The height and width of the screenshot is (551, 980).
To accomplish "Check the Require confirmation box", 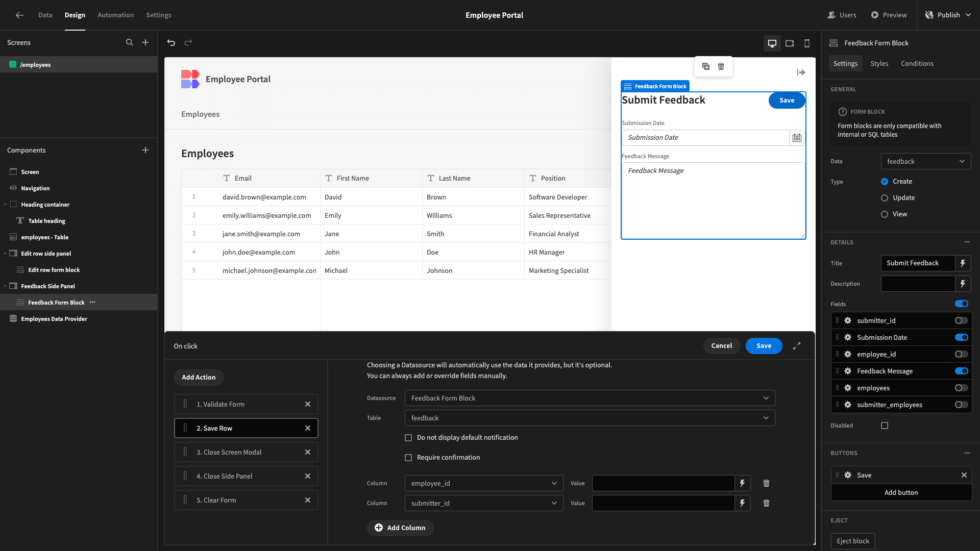I will 408,458.
